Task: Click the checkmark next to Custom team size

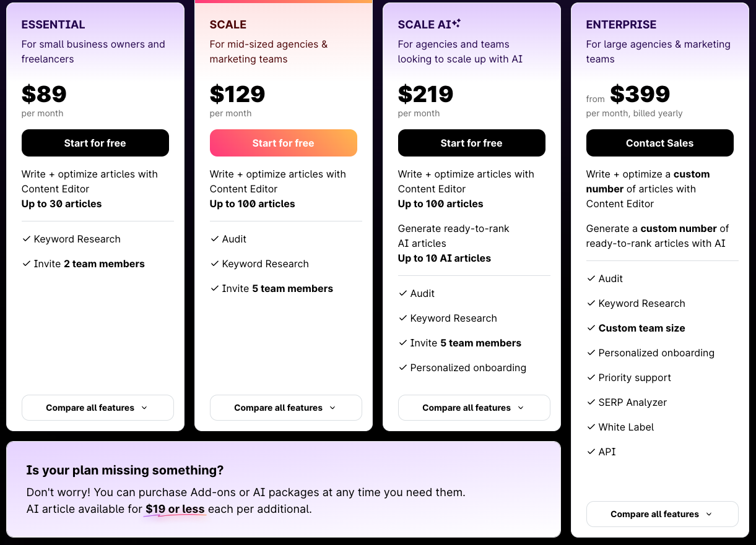Action: coord(591,328)
